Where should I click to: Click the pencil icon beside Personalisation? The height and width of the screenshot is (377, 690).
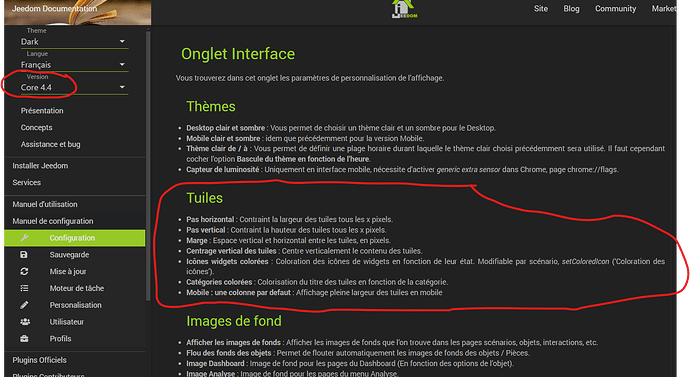coord(24,305)
